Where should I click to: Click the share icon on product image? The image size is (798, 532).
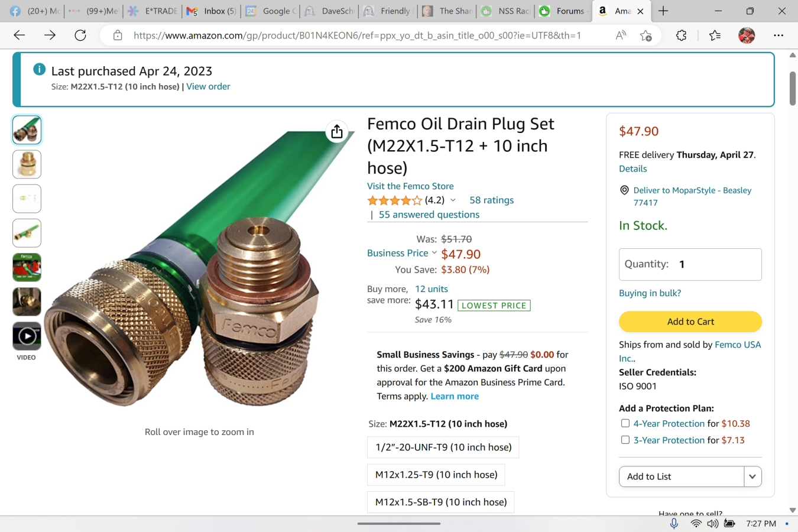click(x=337, y=131)
